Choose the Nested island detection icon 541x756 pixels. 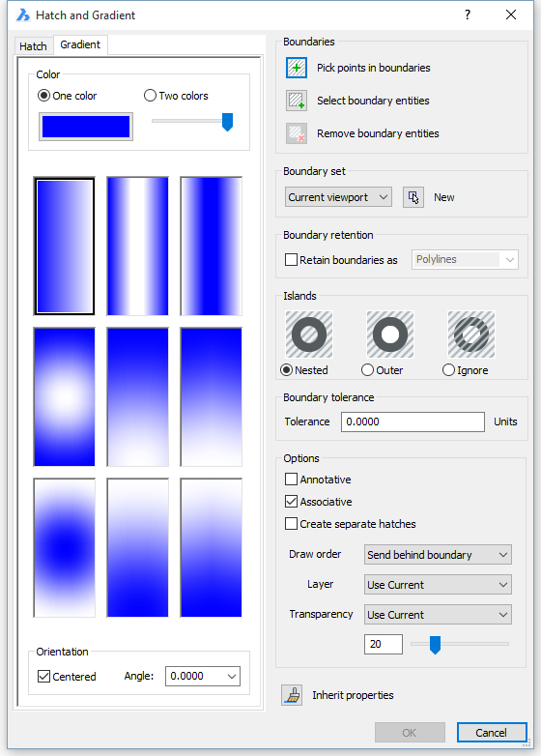309,334
